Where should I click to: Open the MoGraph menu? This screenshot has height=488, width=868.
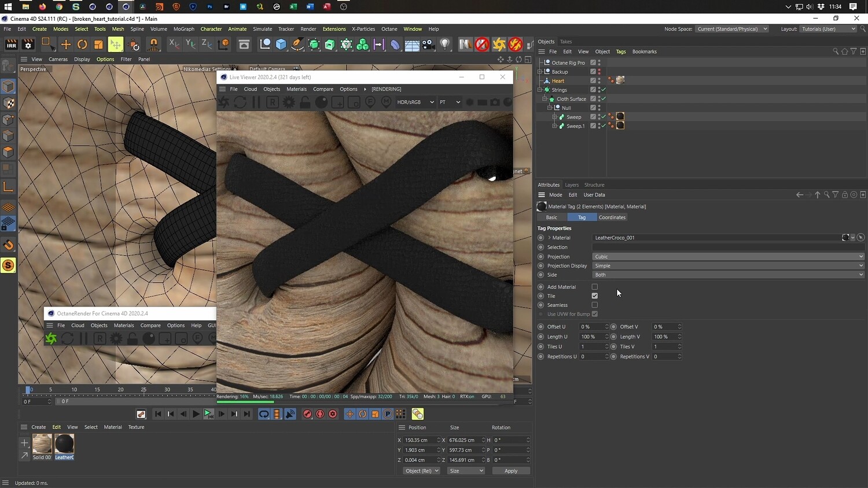184,29
